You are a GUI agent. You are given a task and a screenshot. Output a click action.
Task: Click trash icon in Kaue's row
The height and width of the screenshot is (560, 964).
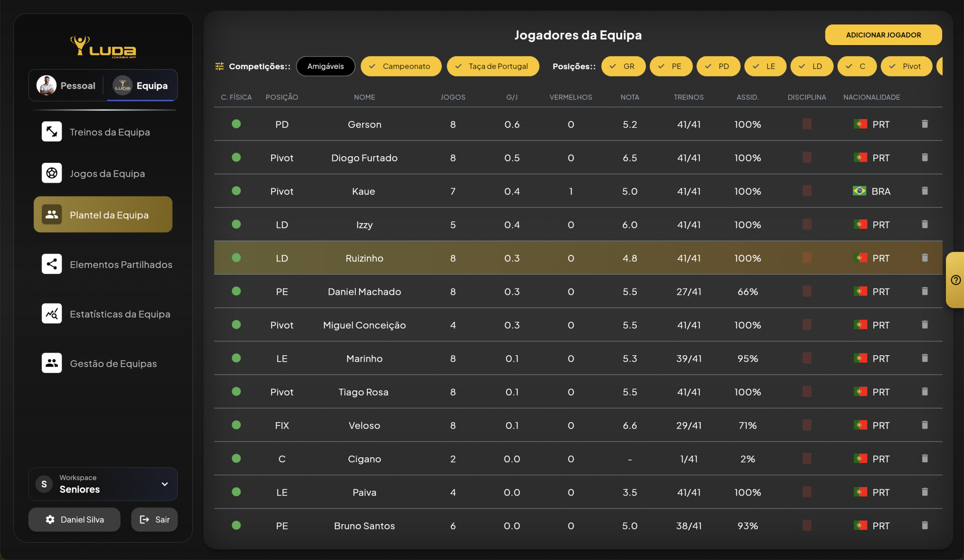pyautogui.click(x=924, y=191)
